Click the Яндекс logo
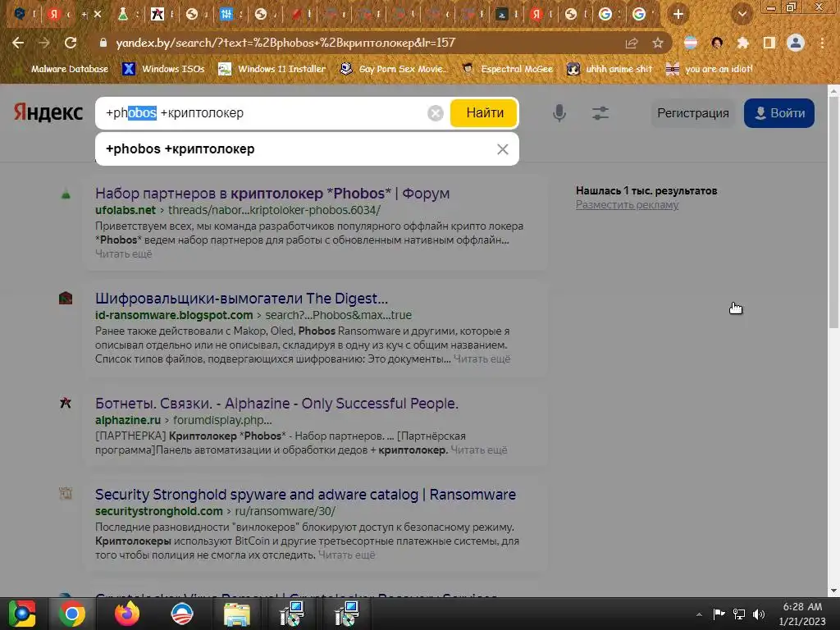The height and width of the screenshot is (630, 840). [x=48, y=112]
